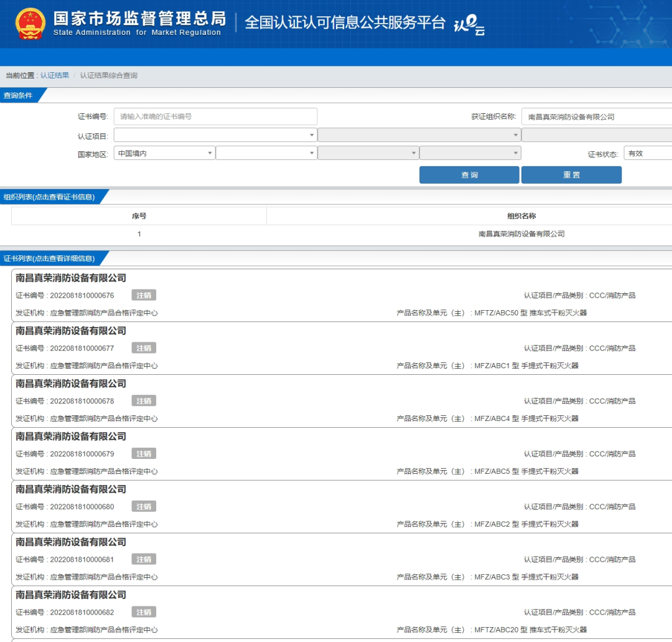Click 注销 badge for certificate 2022081810000677
672x642 pixels.
pos(144,348)
